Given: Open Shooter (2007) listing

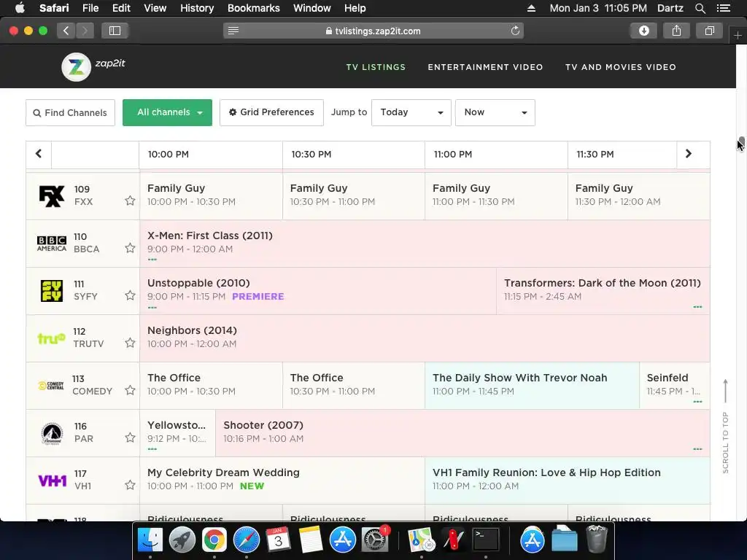Looking at the screenshot, I should pos(462,433).
